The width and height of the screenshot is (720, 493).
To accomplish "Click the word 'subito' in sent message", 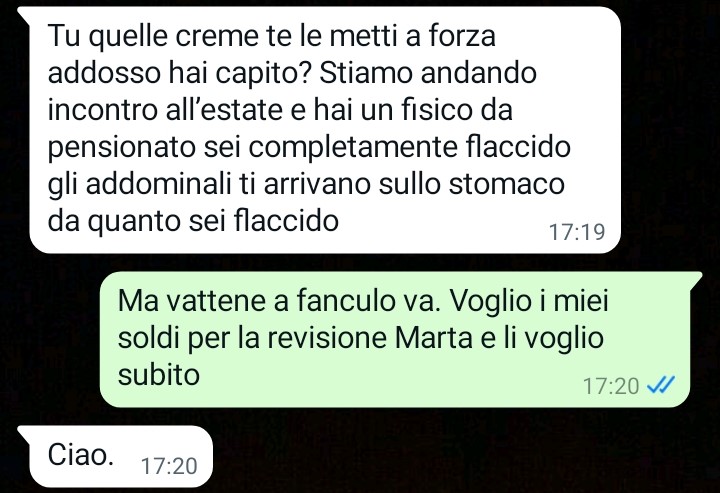I will [158, 375].
